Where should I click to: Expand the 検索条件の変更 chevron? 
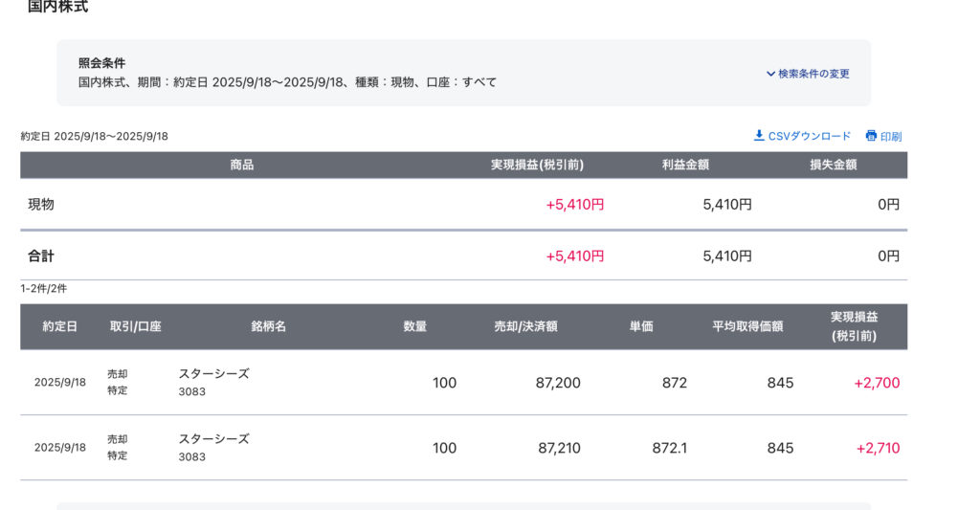click(x=770, y=74)
